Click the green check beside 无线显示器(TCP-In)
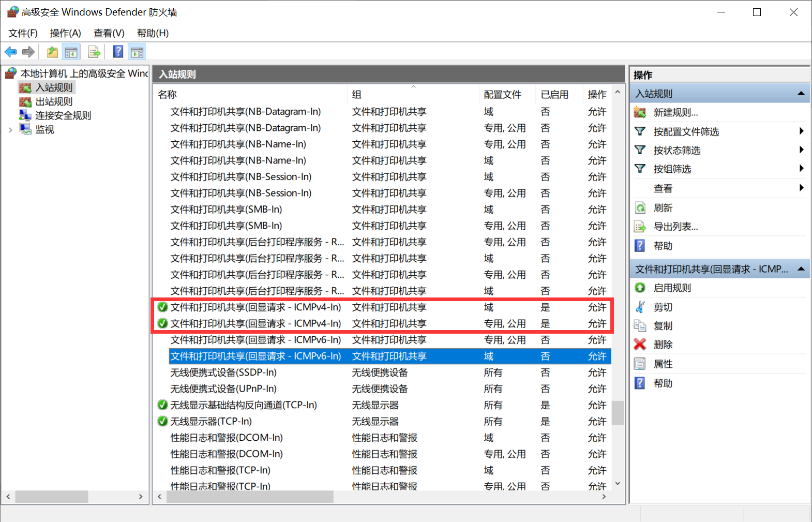This screenshot has height=522, width=812. 162,421
